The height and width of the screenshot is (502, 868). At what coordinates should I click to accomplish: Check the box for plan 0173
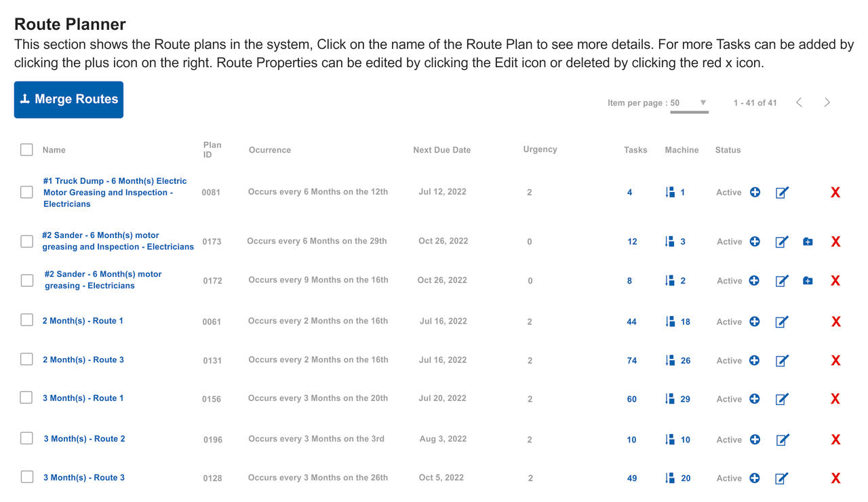pyautogui.click(x=26, y=241)
